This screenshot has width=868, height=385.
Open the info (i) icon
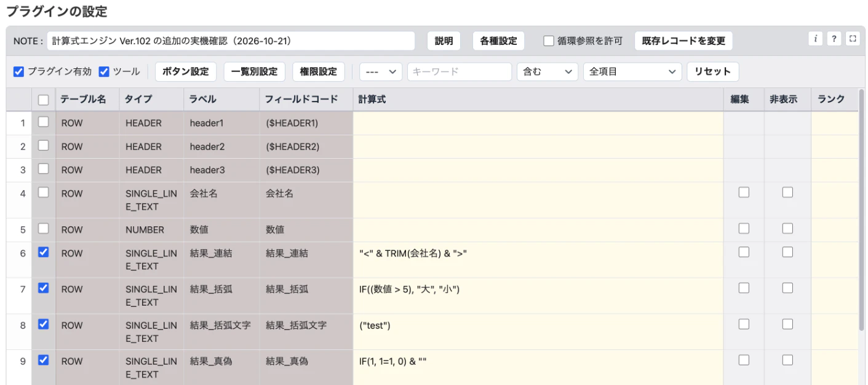click(x=816, y=39)
